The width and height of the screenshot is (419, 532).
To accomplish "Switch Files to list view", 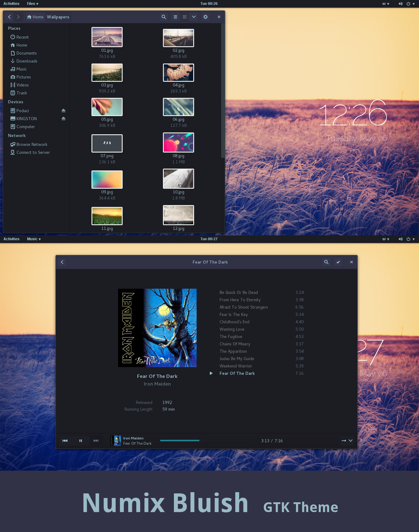I will (175, 17).
